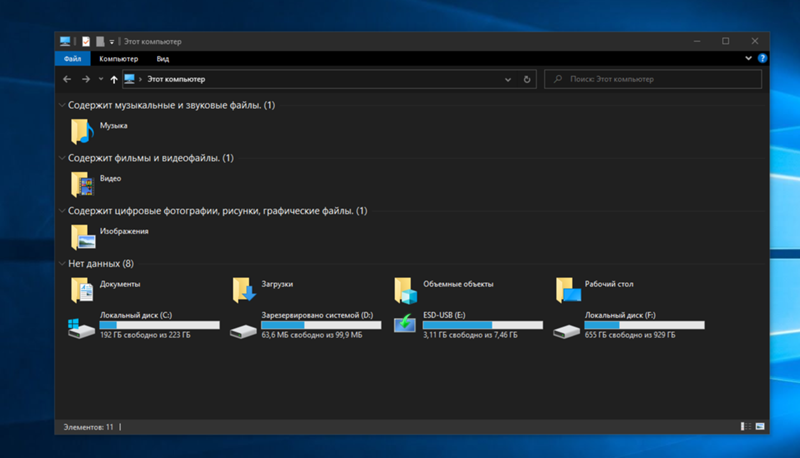
Task: Select the Рабочий стол folder icon
Action: pos(568,290)
